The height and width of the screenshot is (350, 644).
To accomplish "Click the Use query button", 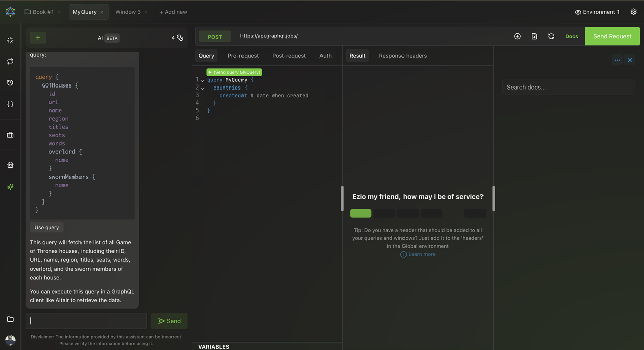I will pyautogui.click(x=46, y=227).
